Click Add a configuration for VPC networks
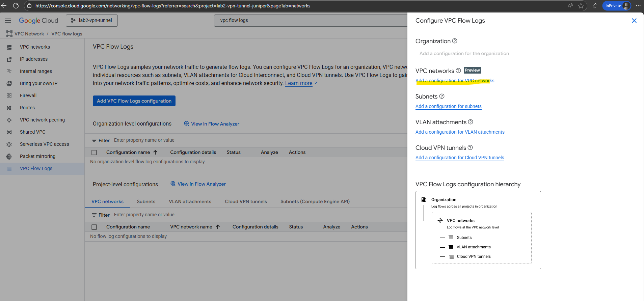 click(x=455, y=81)
